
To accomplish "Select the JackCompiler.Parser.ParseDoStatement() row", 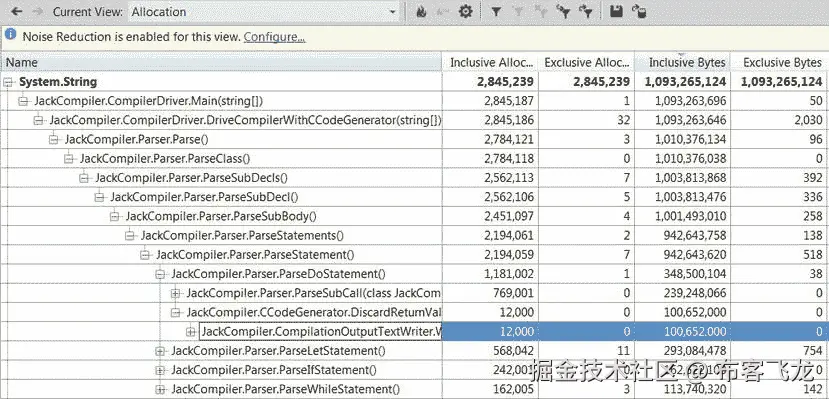I will pos(414,274).
